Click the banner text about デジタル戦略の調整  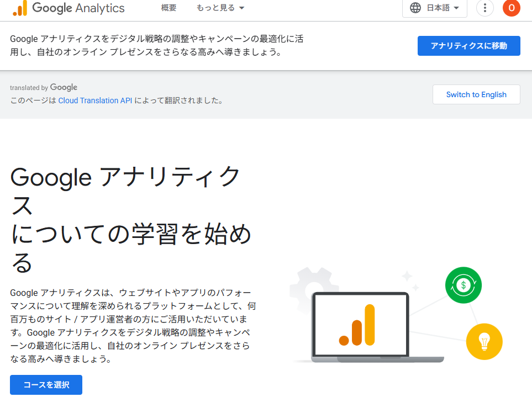[157, 45]
